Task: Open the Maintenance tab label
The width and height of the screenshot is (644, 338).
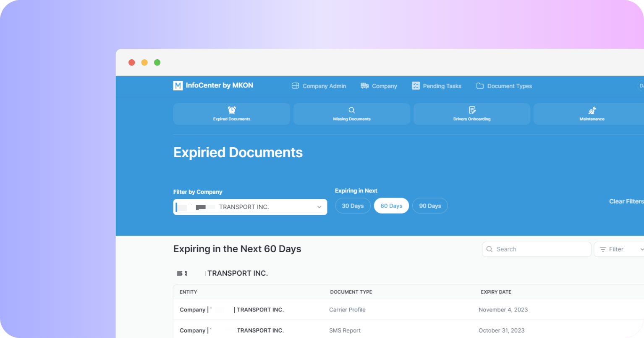Action: 592,119
